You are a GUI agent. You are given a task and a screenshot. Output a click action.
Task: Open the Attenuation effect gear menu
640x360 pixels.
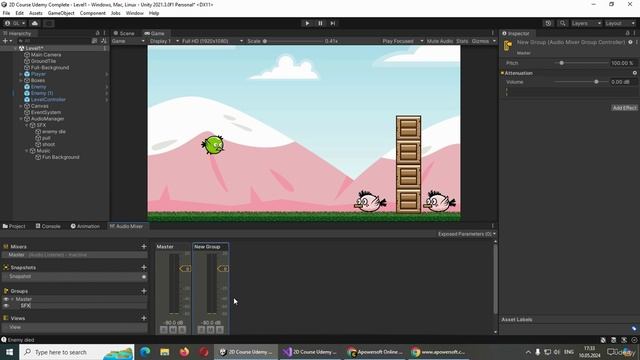635,73
